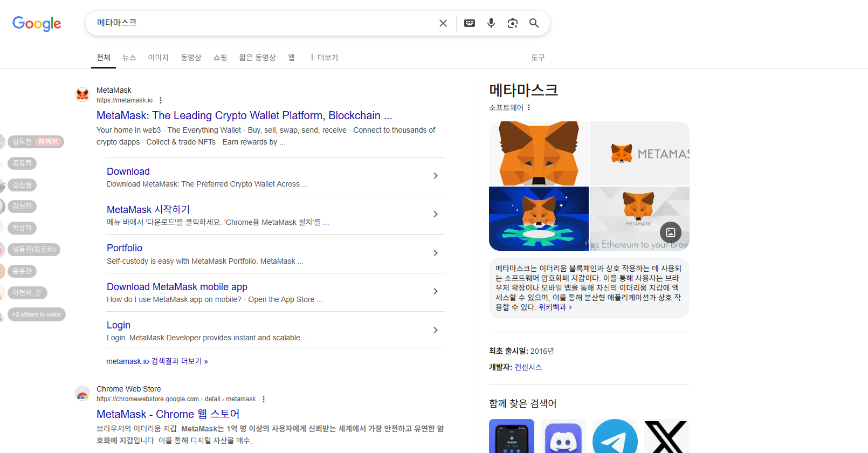The image size is (868, 453).
Task: Open the Telegram related search icon
Action: tap(615, 437)
